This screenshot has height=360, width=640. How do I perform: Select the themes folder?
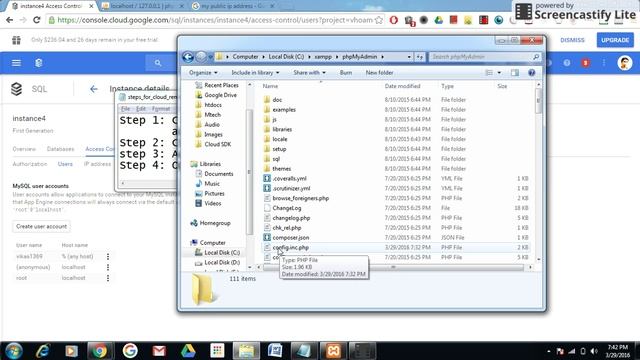pos(282,169)
